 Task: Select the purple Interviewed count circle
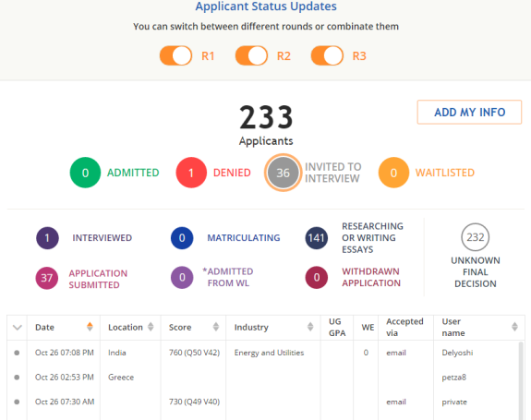(x=47, y=238)
